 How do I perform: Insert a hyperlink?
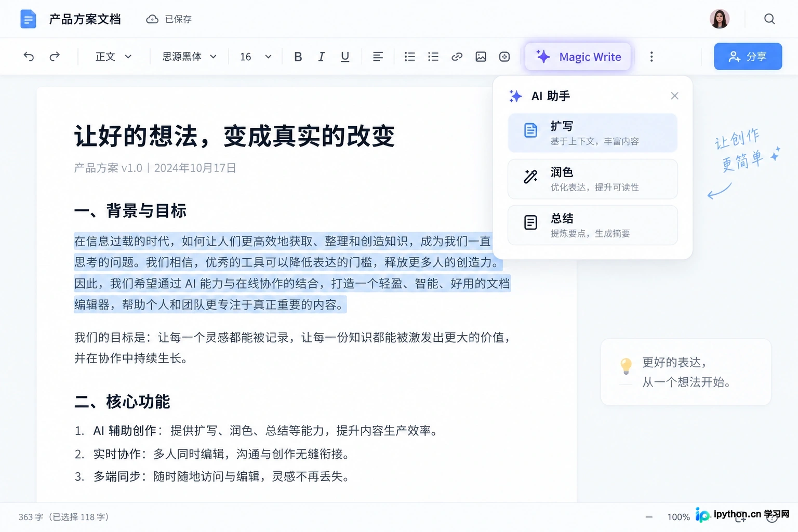tap(457, 57)
